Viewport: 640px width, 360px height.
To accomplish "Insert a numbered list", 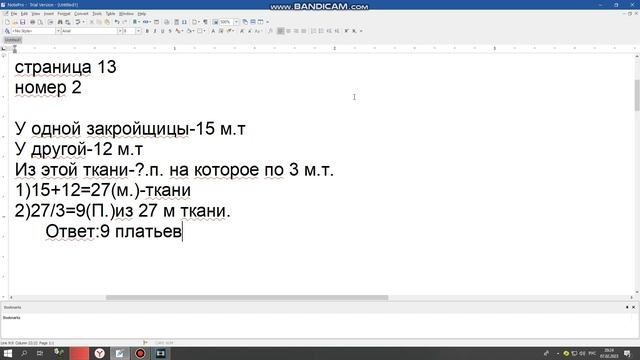I will pyautogui.click(x=313, y=31).
